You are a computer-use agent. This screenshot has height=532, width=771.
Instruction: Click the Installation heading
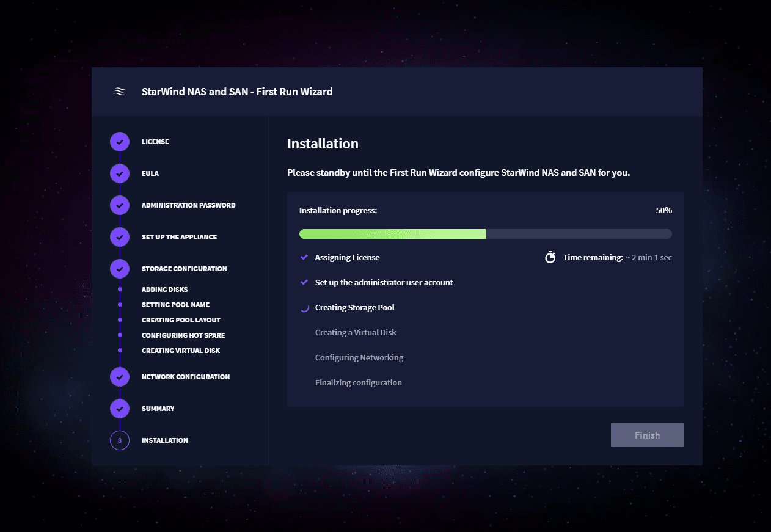tap(323, 144)
